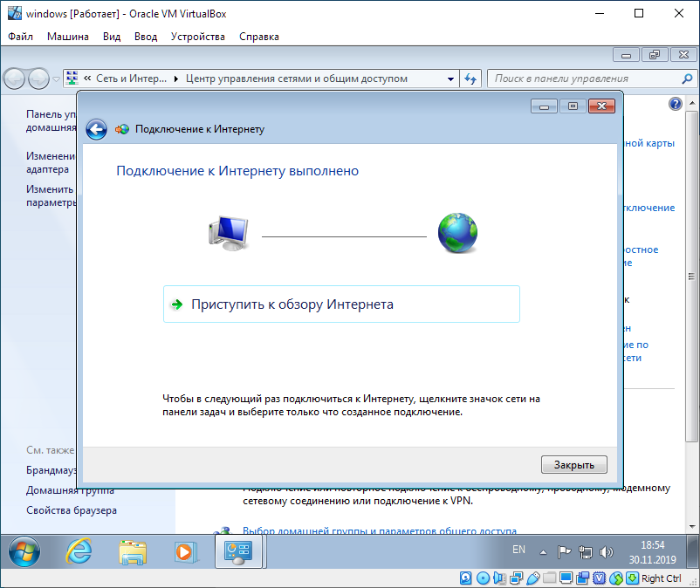Restore down the inner Control Panel window
700x588 pixels.
click(x=655, y=55)
